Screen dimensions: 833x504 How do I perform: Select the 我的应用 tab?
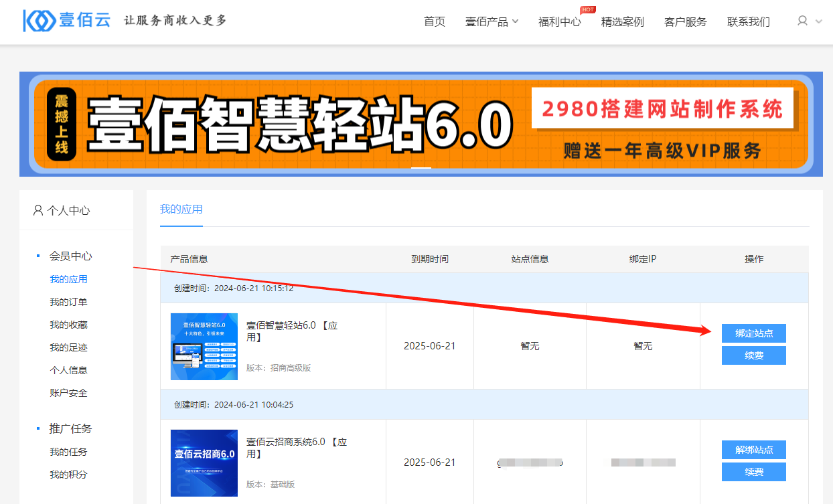pyautogui.click(x=181, y=209)
